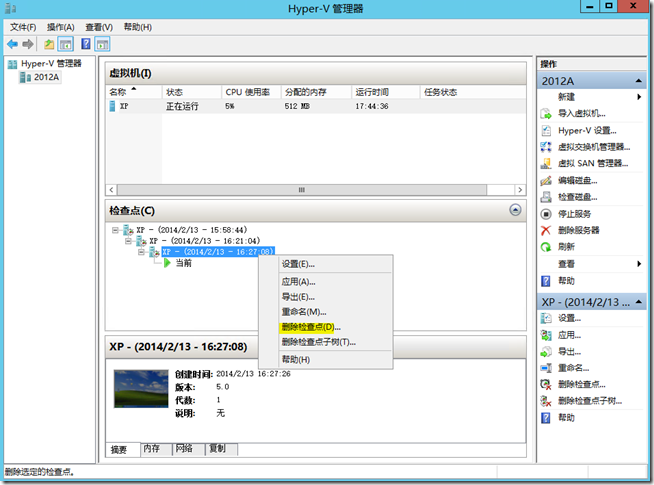Click the 删除检查点 icon in XP actions
Image resolution: width=654 pixels, height=485 pixels.
click(546, 384)
